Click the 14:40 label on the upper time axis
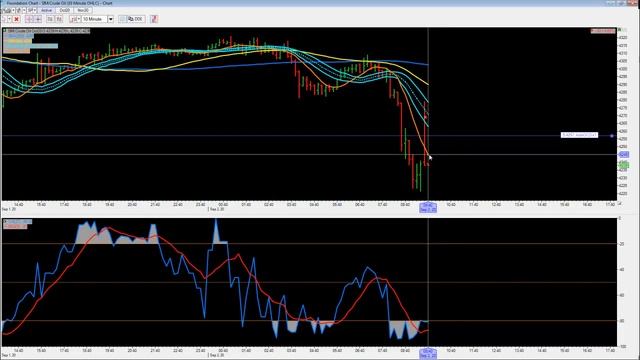Screen dimensions: 640x360 click(18, 204)
